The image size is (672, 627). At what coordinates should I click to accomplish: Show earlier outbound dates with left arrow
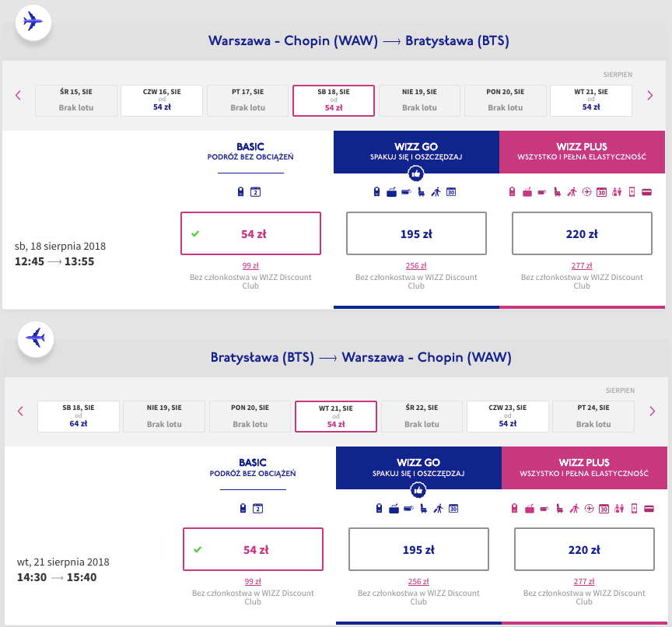(x=18, y=95)
